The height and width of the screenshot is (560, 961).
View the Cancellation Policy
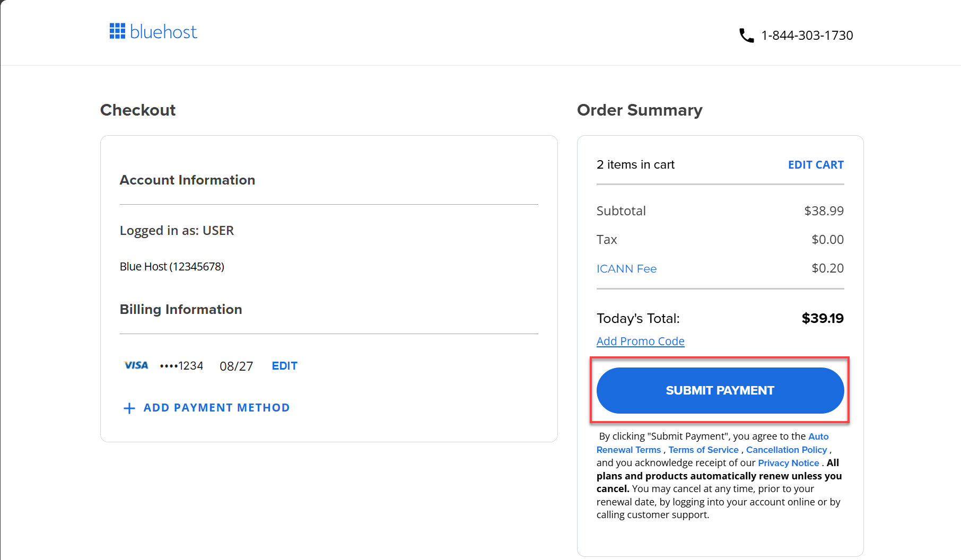pyautogui.click(x=787, y=449)
